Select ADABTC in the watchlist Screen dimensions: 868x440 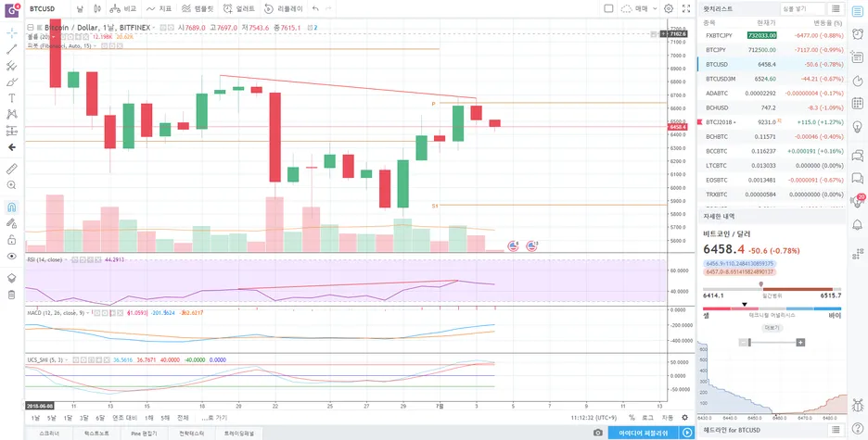coord(772,93)
